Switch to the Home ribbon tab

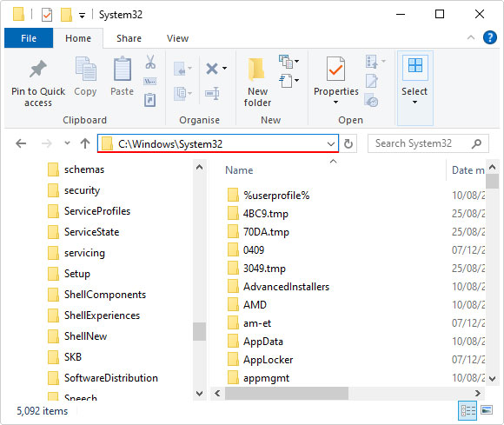[78, 38]
